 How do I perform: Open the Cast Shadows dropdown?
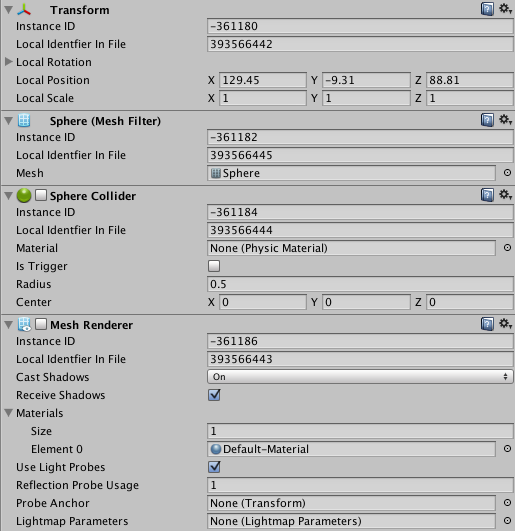click(x=360, y=377)
